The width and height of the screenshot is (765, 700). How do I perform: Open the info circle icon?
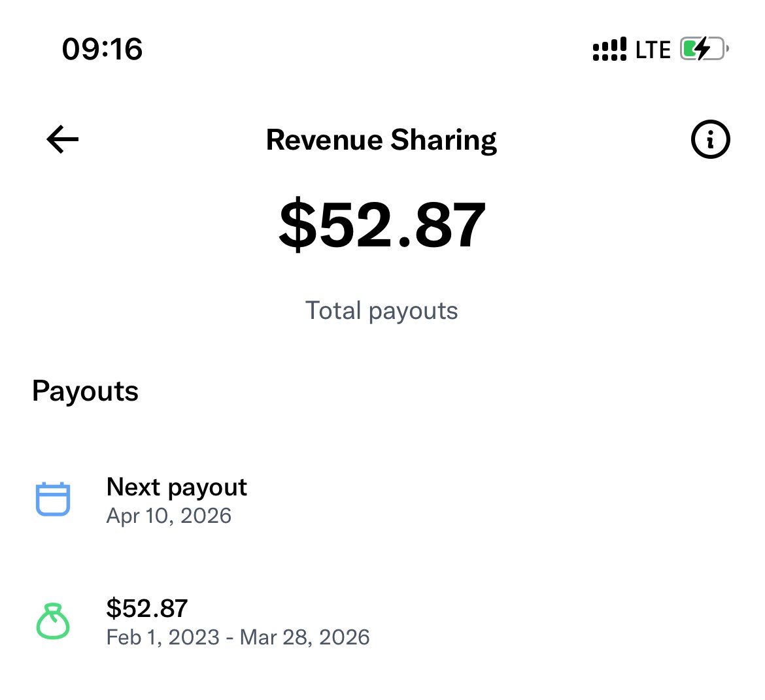[x=710, y=139]
